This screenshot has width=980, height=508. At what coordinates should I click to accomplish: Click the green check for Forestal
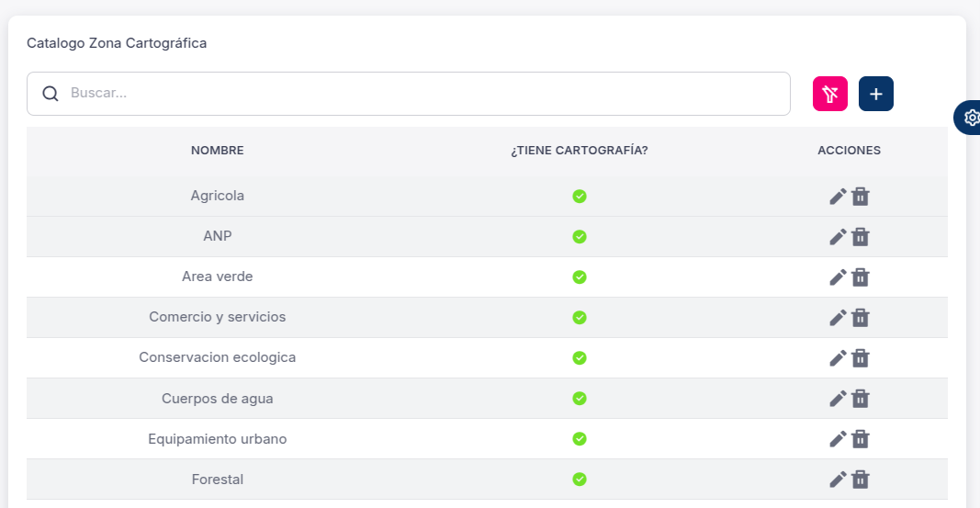tap(580, 480)
